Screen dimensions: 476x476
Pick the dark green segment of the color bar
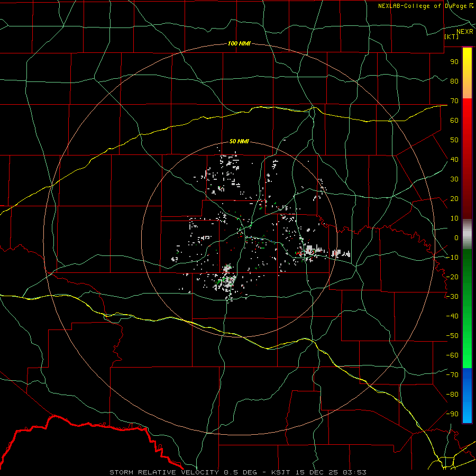(467, 264)
